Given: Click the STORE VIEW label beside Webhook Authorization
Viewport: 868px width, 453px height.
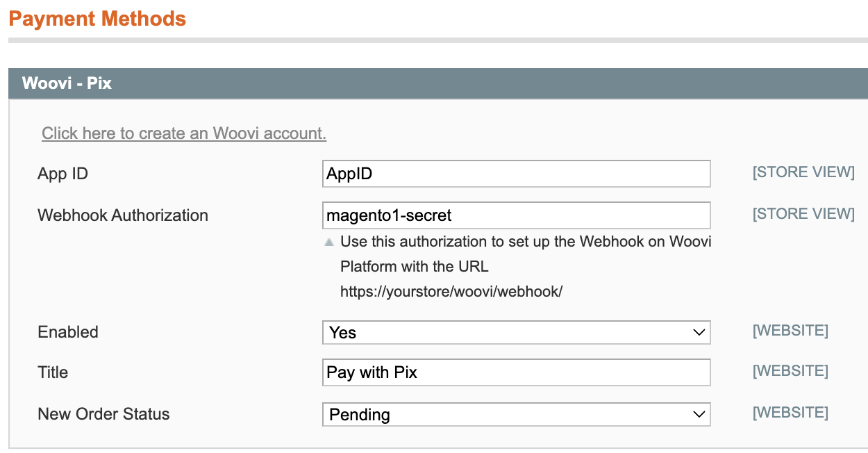Looking at the screenshot, I should click(803, 213).
